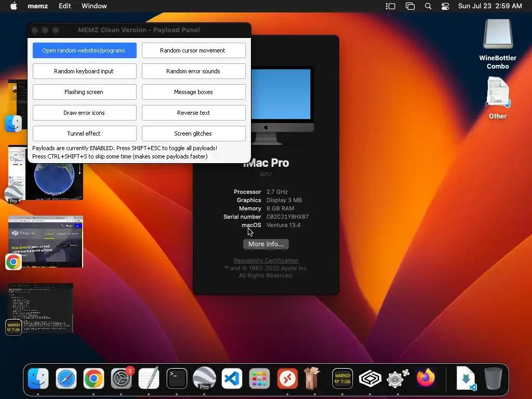Screen dimensions: 532x399
Task: Launch Firefox from the dock
Action: tap(425, 377)
